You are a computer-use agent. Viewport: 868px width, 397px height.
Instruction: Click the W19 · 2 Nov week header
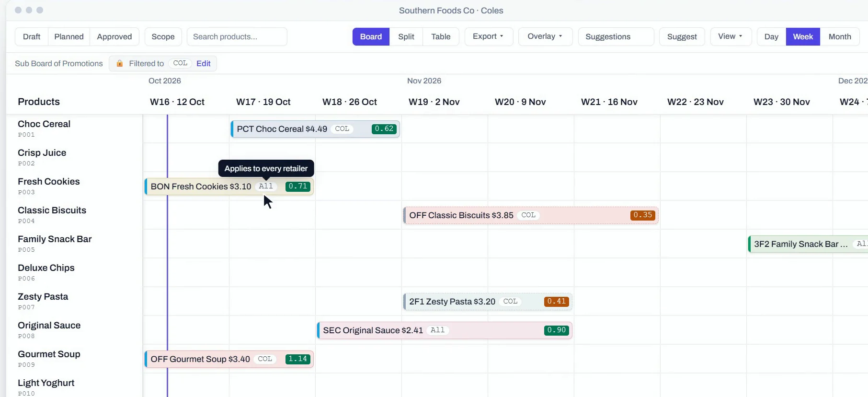click(434, 102)
